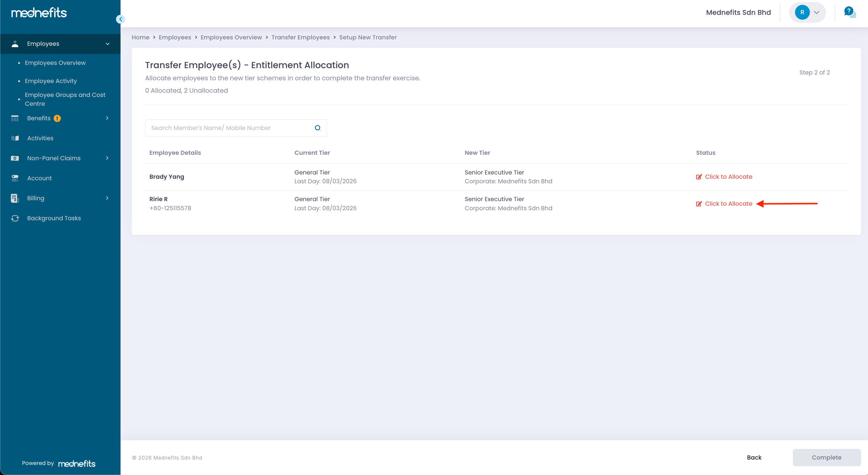Open Employee Groups and Cost Centre
868x475 pixels.
(65, 99)
